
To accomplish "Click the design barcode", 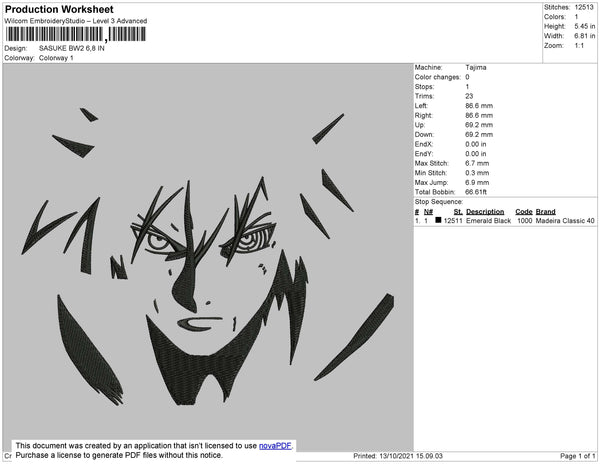I will 75,34.
